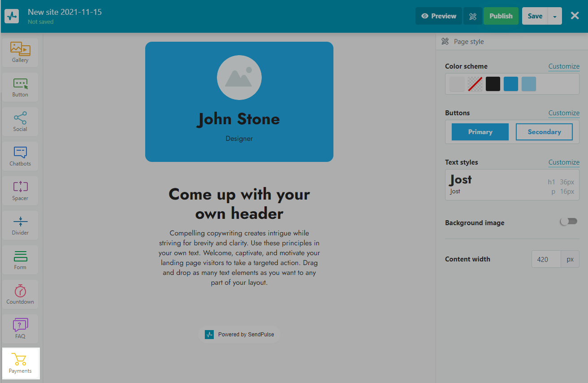The height and width of the screenshot is (383, 588).
Task: Click the Page style panel header icon
Action: (445, 42)
